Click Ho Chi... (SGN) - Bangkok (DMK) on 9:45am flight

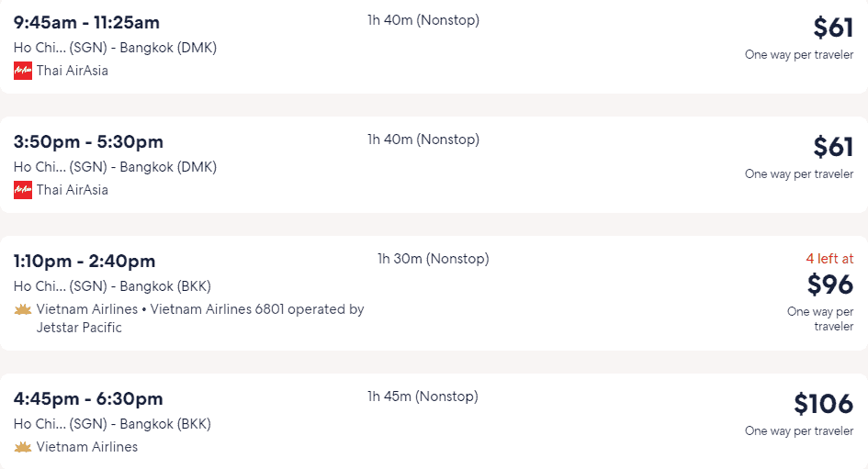[115, 48]
